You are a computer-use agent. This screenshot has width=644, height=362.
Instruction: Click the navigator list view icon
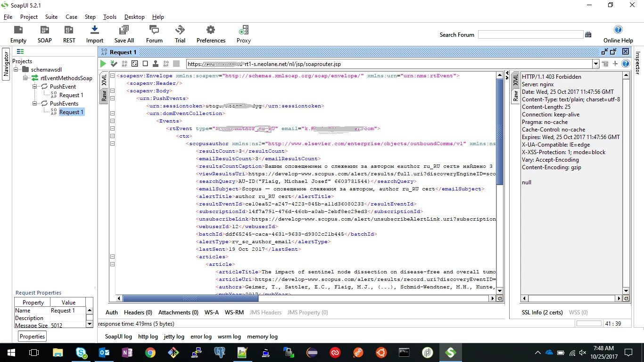20,52
